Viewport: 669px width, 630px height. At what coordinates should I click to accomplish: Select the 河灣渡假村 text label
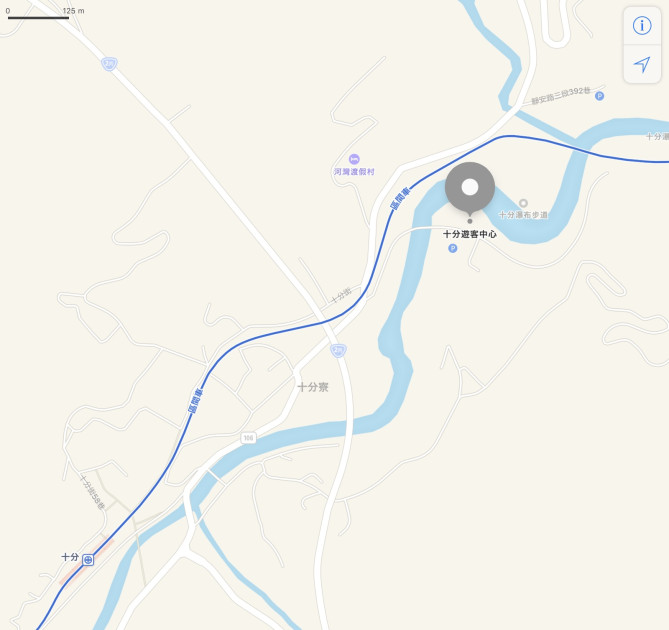(354, 171)
